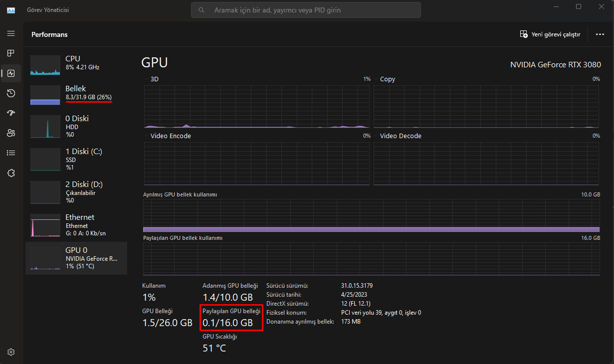
Task: Open the Users page icon
Action: (x=11, y=133)
